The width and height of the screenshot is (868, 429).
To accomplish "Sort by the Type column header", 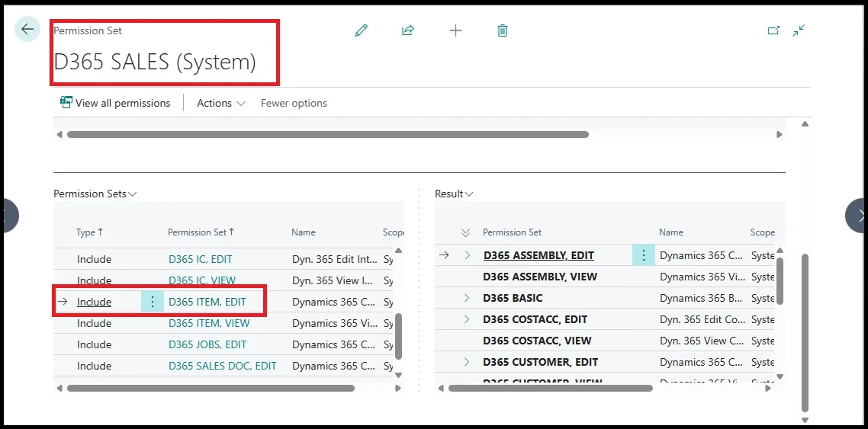I will [90, 232].
